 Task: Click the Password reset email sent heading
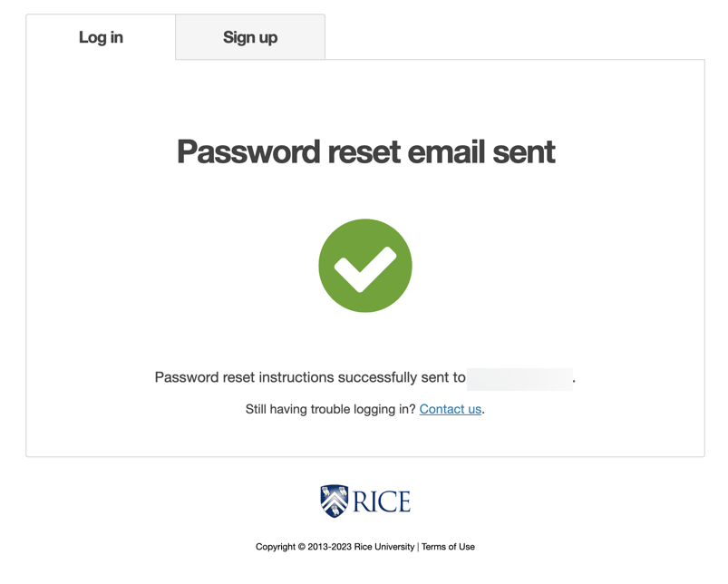click(x=364, y=151)
